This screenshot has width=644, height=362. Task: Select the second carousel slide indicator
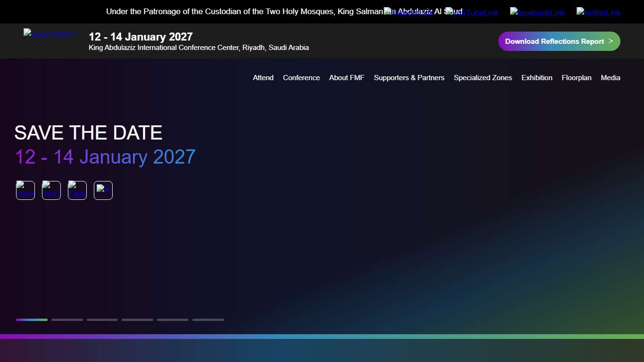coord(67,320)
